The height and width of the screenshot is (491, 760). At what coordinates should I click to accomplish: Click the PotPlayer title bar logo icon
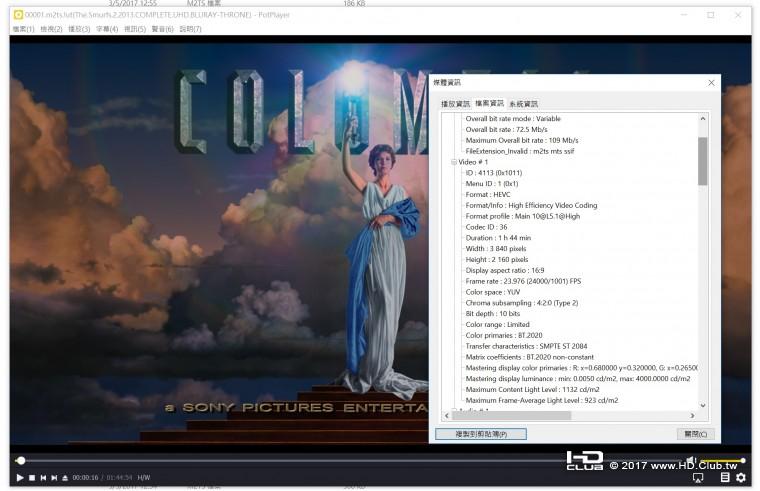click(x=18, y=15)
